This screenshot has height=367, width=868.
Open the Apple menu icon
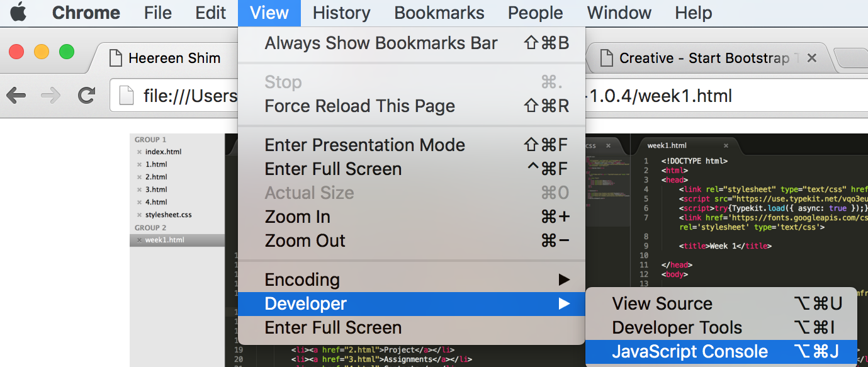coord(18,12)
